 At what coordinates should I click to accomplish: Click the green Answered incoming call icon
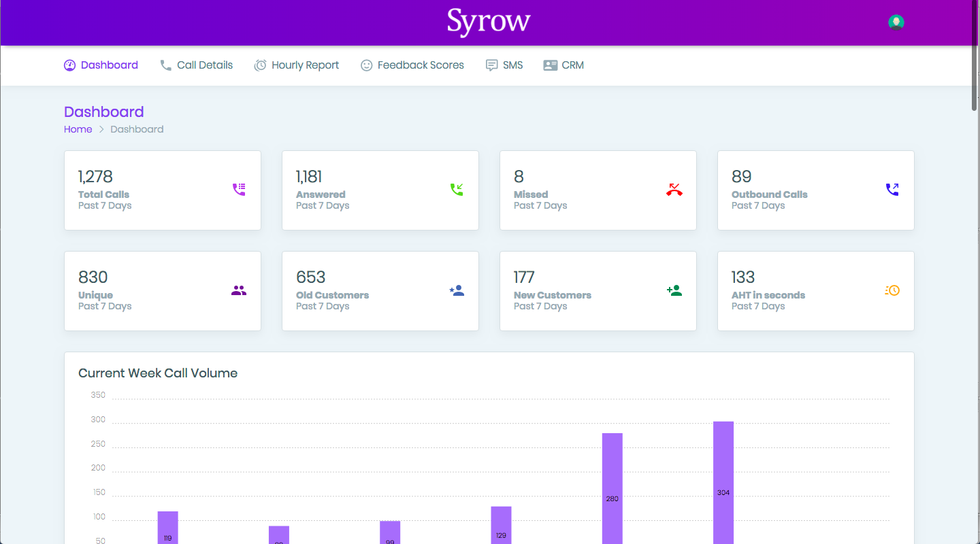457,189
